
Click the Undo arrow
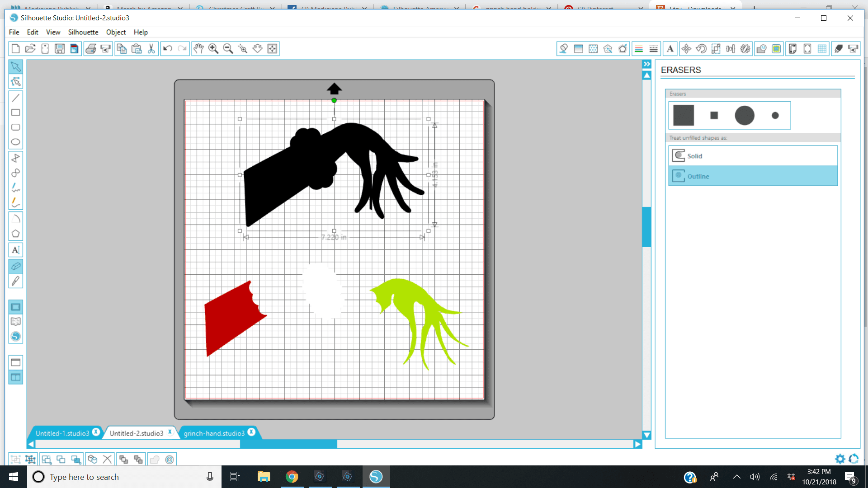tap(168, 49)
